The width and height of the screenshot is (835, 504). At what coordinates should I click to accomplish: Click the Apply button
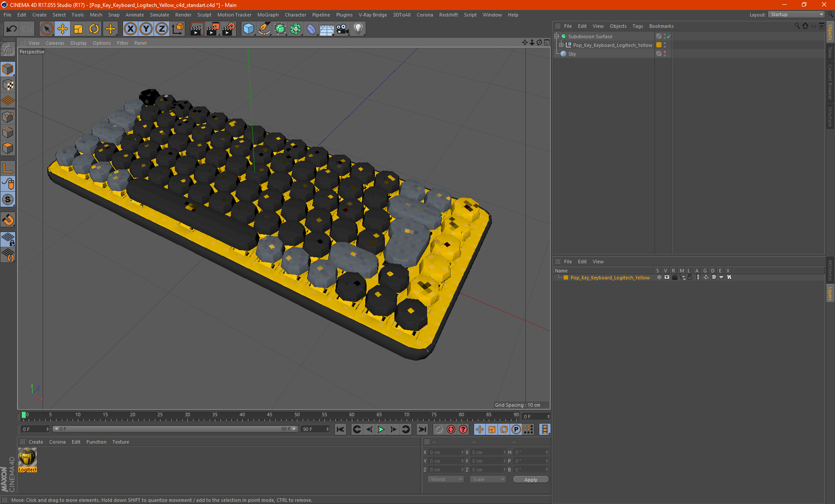click(531, 480)
